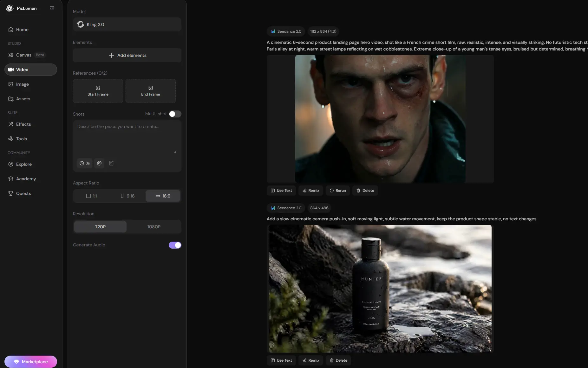Select the 9:16 aspect ratio
Image resolution: width=588 pixels, height=368 pixels.
point(127,196)
